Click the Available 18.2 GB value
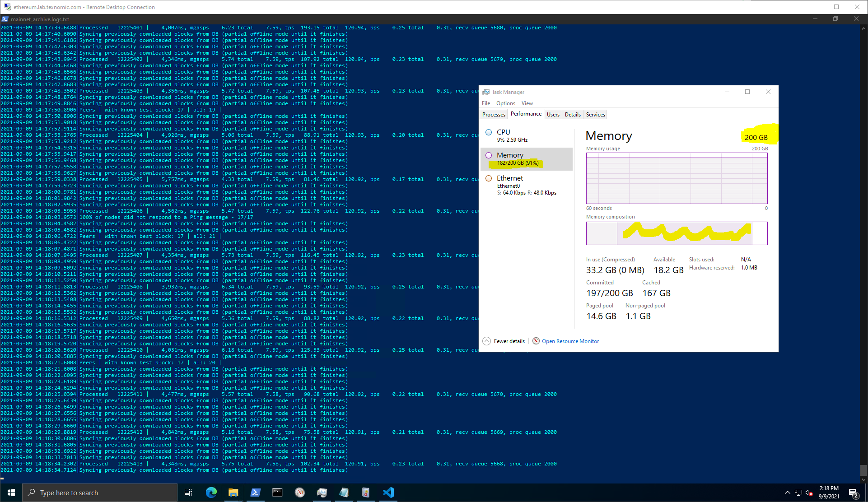Image resolution: width=868 pixels, height=502 pixels. (668, 270)
